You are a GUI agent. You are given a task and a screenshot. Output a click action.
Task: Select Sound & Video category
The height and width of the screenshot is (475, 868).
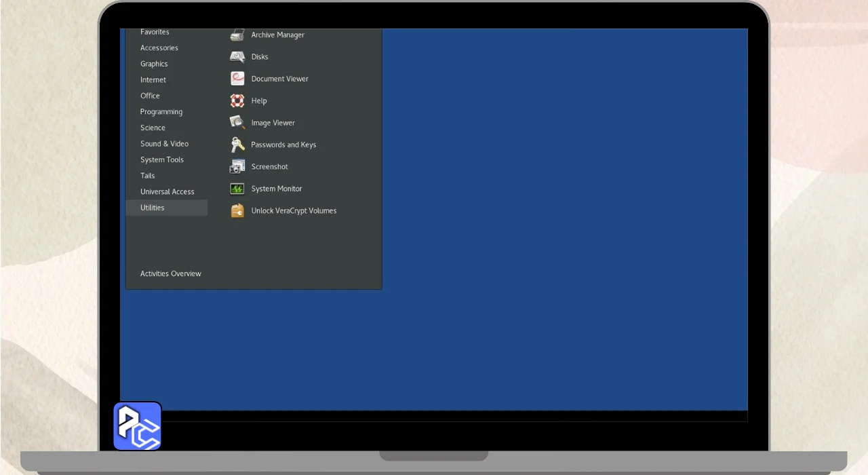pyautogui.click(x=164, y=144)
